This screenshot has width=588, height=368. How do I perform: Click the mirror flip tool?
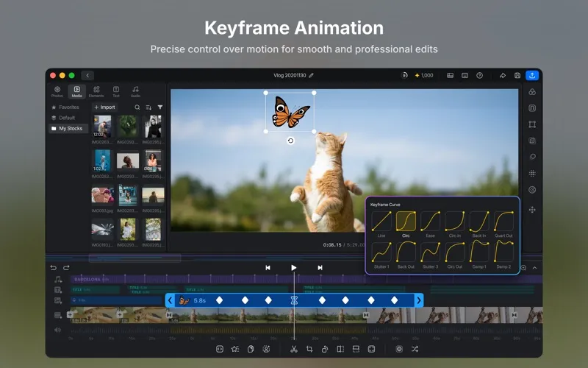pos(340,349)
